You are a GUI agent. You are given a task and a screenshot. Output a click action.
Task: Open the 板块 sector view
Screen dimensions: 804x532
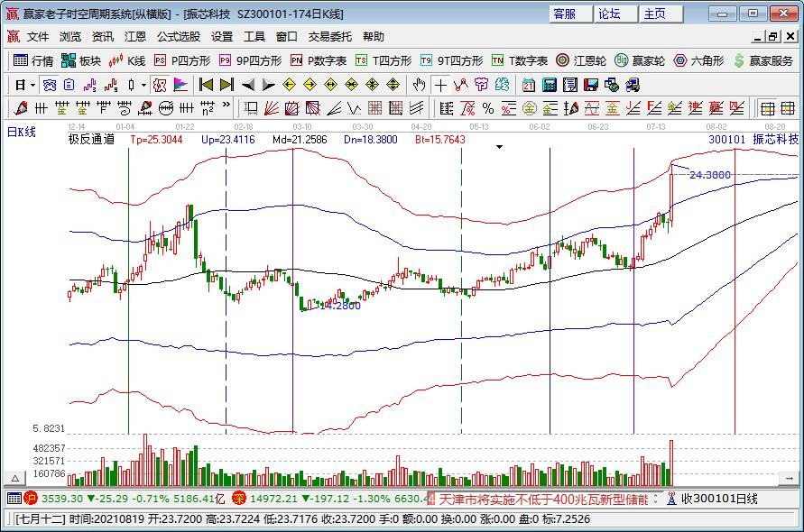coord(81,61)
